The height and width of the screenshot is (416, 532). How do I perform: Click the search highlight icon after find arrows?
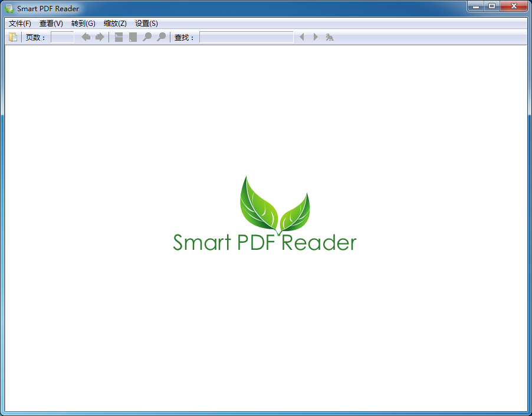click(330, 37)
